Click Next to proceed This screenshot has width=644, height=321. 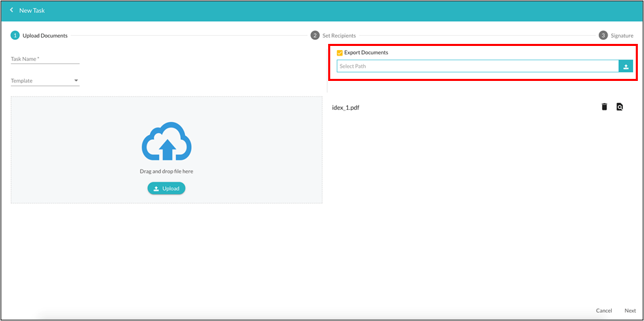[x=630, y=311]
